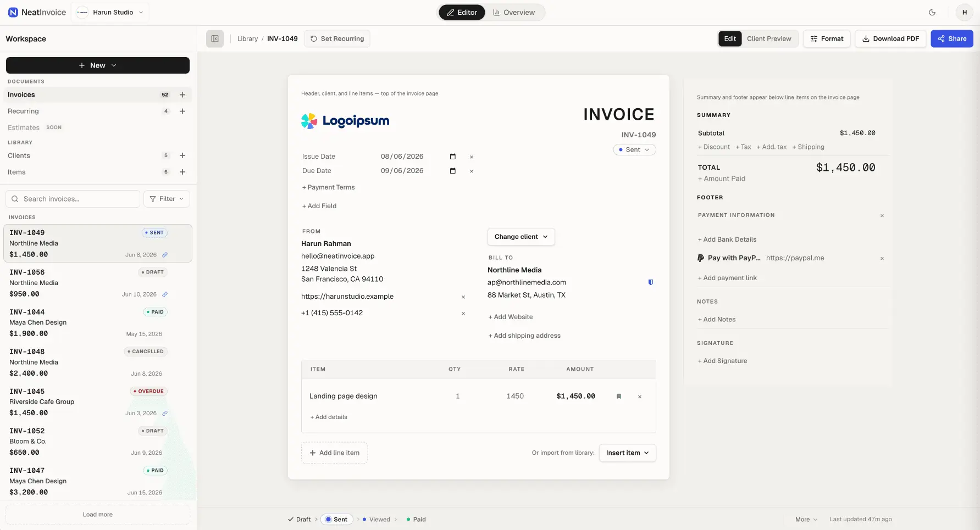The height and width of the screenshot is (530, 980).
Task: Select Recurring in the sidebar
Action: tap(98, 111)
